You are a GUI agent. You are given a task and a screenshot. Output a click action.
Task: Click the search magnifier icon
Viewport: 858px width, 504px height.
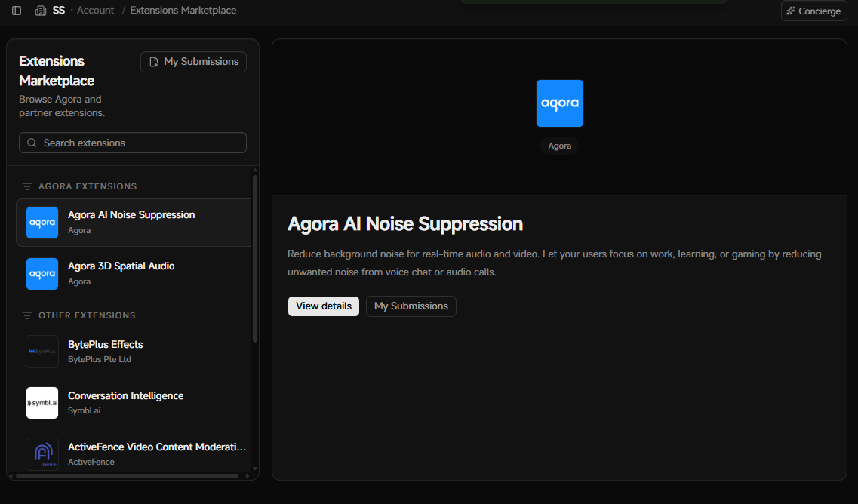coord(32,143)
